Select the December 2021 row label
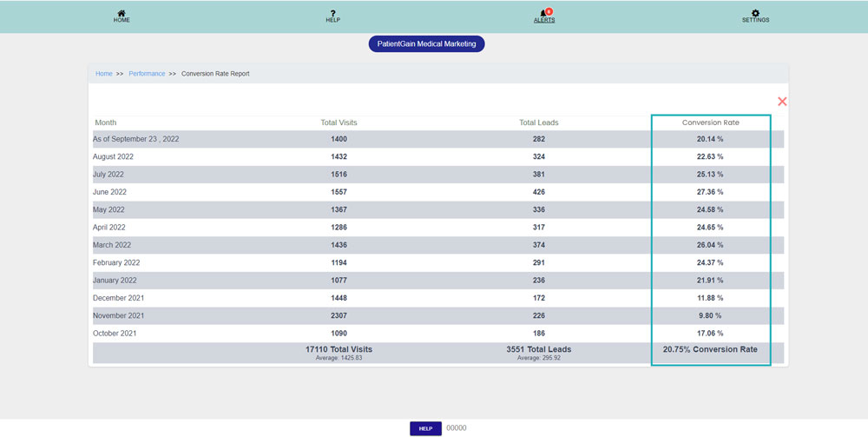This screenshot has height=437, width=868. coord(118,298)
